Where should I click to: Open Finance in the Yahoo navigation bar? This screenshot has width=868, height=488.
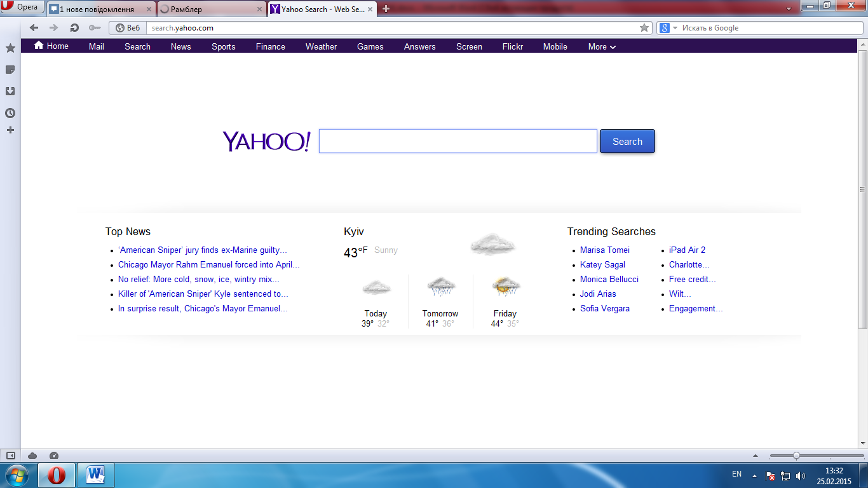[271, 46]
